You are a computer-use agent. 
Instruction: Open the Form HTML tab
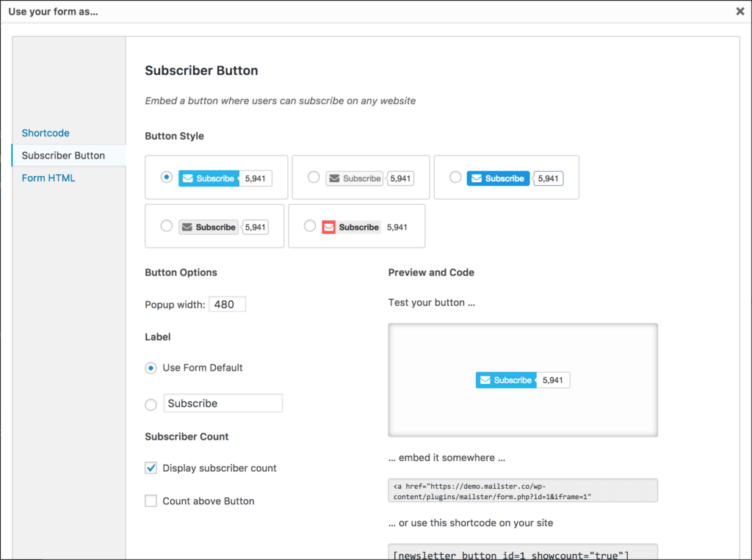[x=48, y=178]
